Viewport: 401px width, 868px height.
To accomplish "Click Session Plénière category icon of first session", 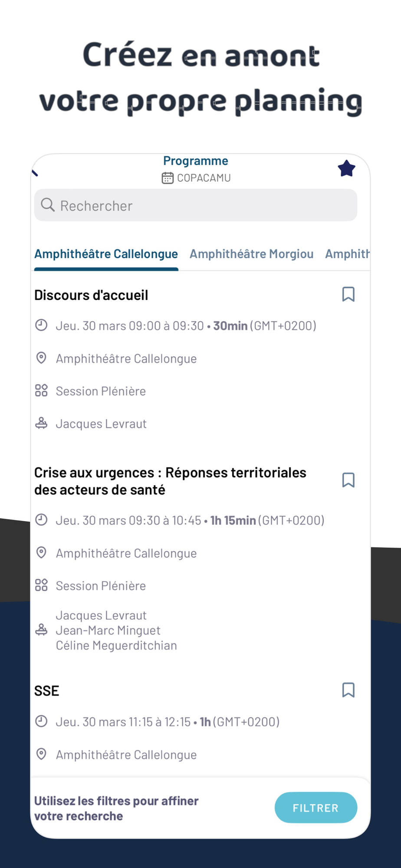I will pos(41,391).
